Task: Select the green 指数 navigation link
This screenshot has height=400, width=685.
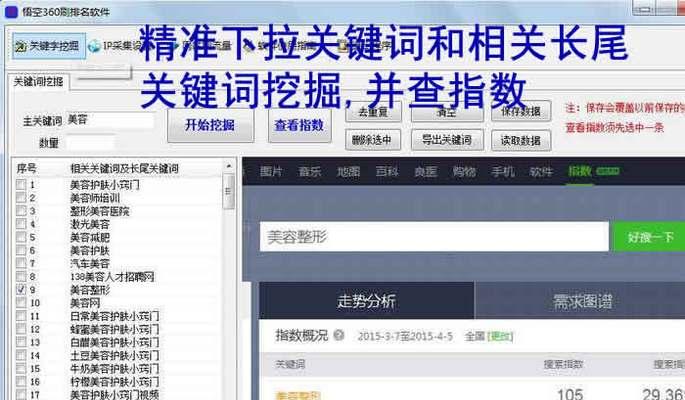Action: tap(580, 171)
